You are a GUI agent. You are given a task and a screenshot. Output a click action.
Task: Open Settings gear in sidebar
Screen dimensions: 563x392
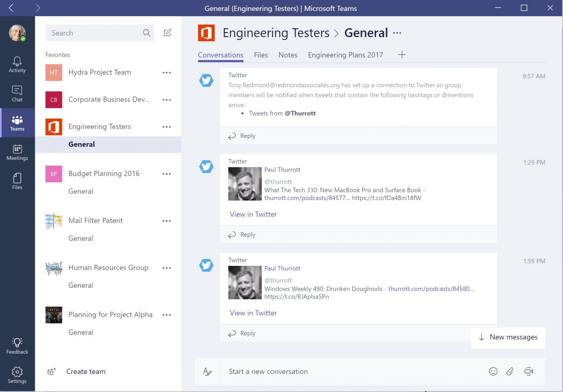[x=17, y=375]
